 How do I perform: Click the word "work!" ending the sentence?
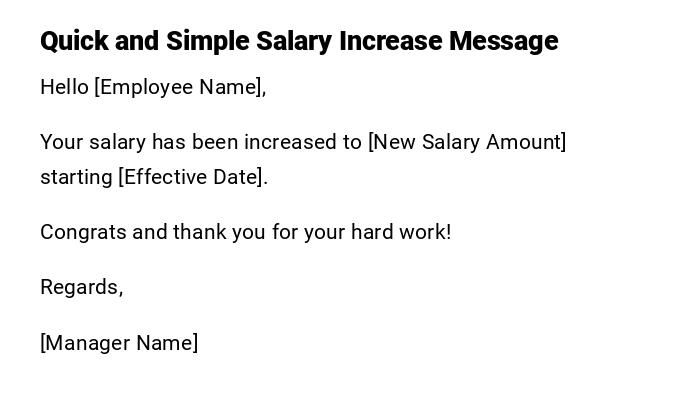point(426,232)
